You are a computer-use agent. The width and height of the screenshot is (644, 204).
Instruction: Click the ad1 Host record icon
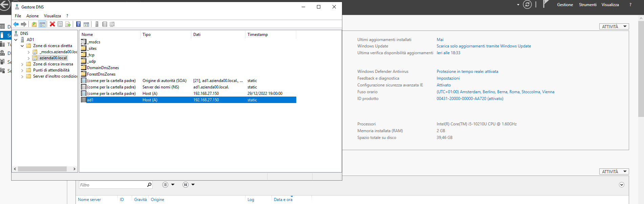pyautogui.click(x=84, y=100)
